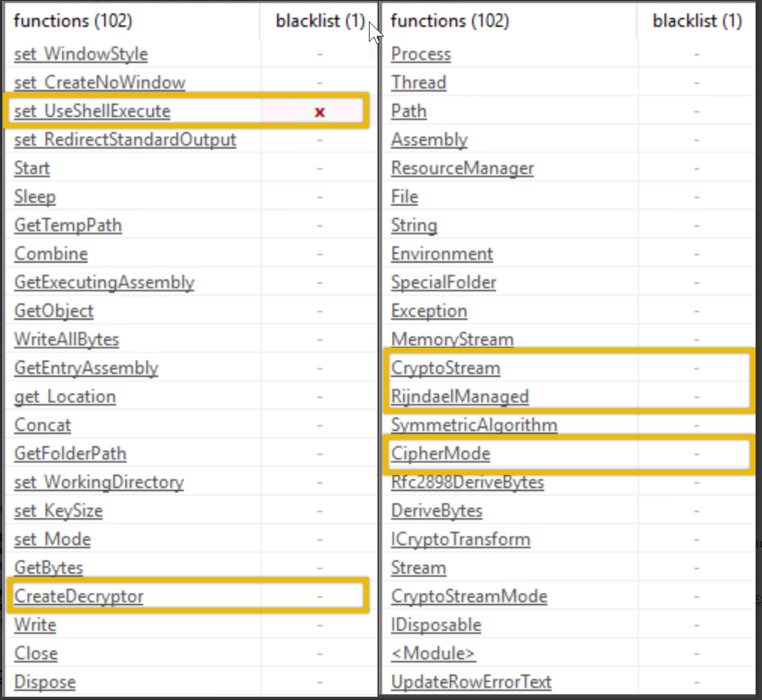
Task: Open the UpdateRowErrorText link
Action: 471,682
